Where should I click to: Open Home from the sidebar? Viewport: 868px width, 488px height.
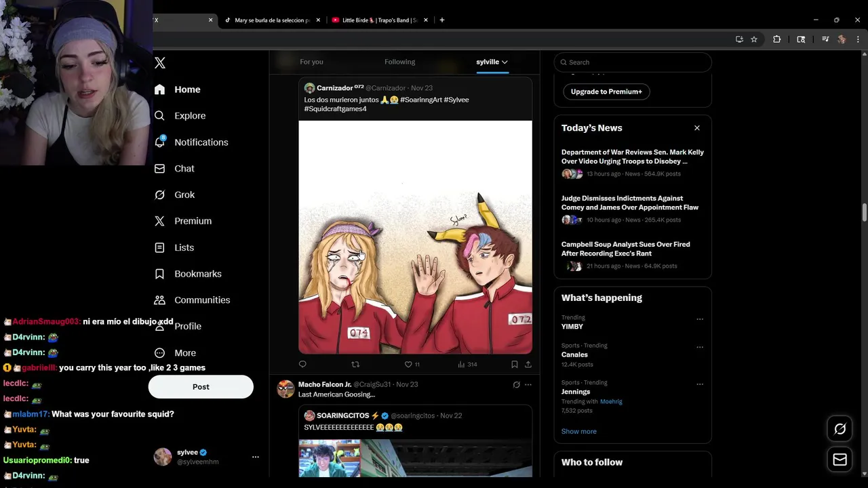tap(178, 89)
